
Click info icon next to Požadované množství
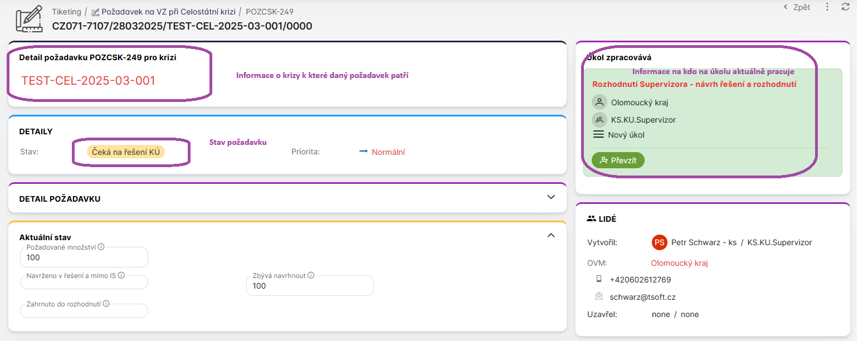tap(101, 247)
